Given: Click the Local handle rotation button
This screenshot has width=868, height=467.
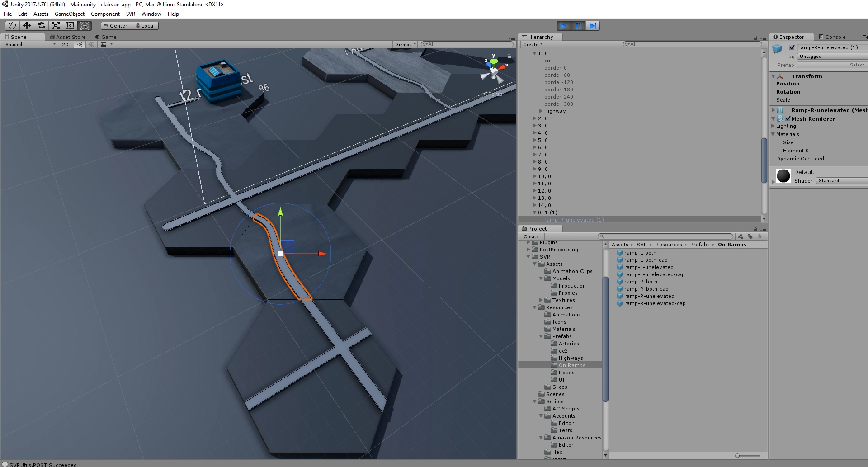Looking at the screenshot, I should tap(145, 26).
